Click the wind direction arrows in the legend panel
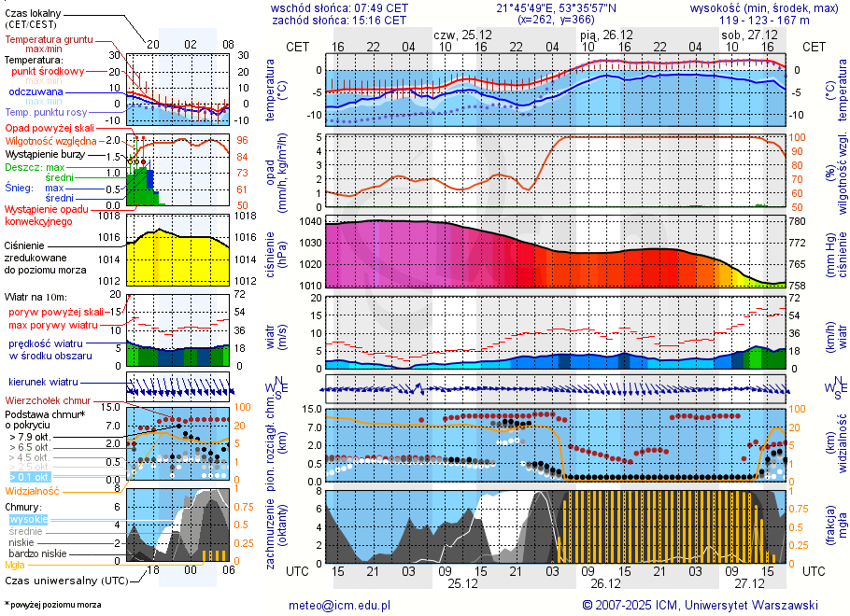850x616 pixels. coord(177,386)
